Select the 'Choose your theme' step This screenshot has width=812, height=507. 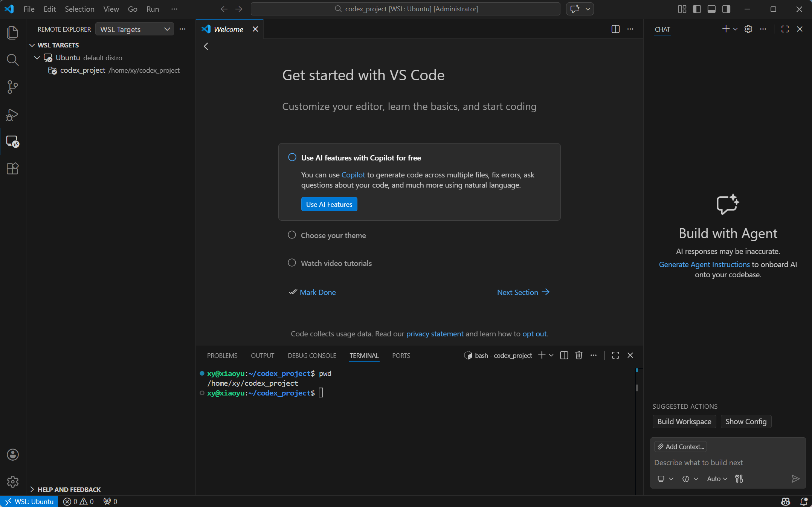click(x=333, y=235)
